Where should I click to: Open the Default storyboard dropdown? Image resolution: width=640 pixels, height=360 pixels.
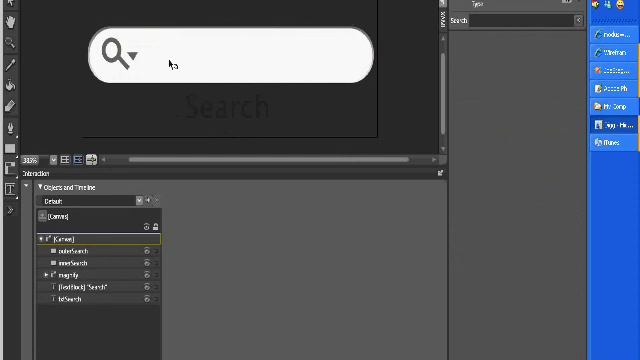pyautogui.click(x=139, y=200)
